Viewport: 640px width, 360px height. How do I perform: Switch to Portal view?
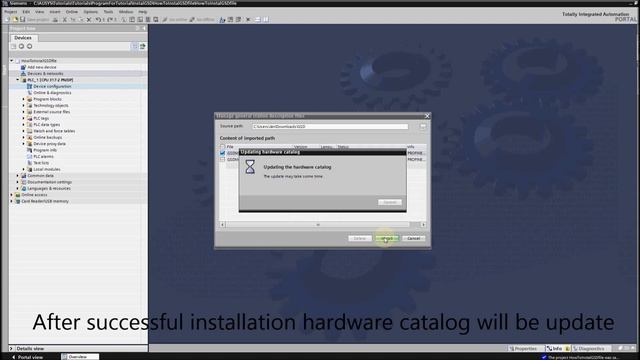point(27,357)
